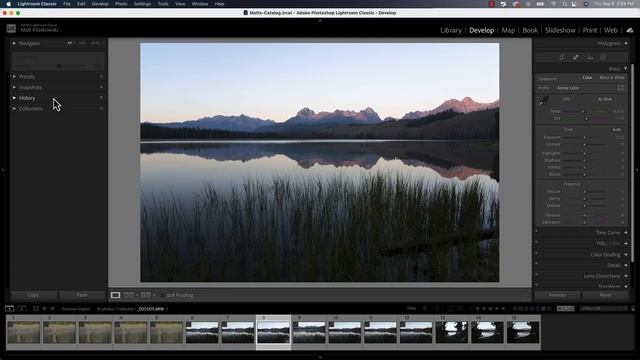Toggle filters on/off switch in filmstrip
Screen dimensions: 640x360
[633, 309]
